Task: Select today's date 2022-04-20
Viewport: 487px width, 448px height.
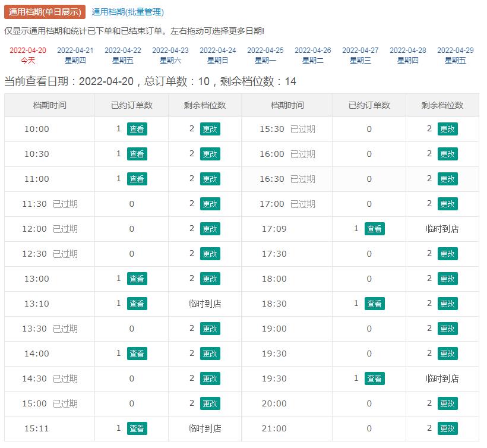Action: (x=28, y=55)
